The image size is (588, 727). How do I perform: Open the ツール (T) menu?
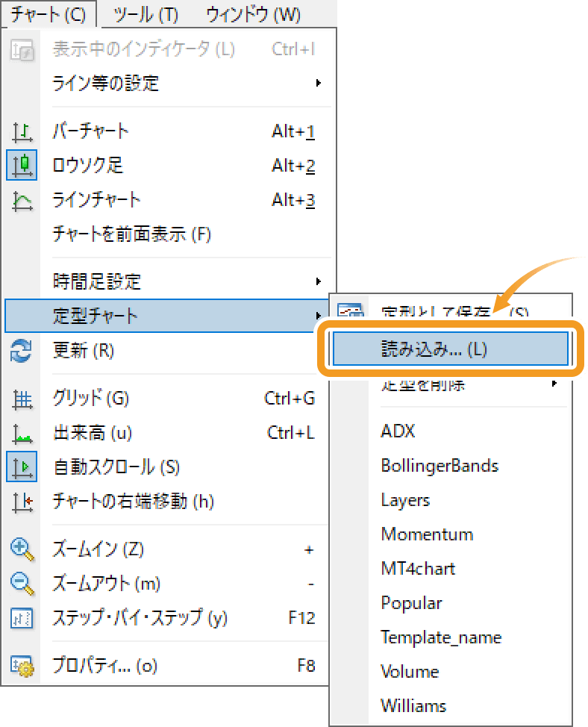click(x=146, y=15)
